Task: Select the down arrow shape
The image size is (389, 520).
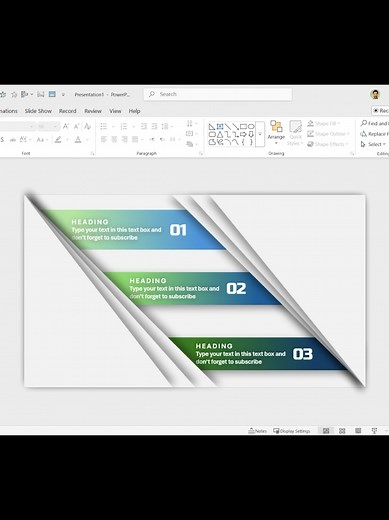Action: pos(251,135)
